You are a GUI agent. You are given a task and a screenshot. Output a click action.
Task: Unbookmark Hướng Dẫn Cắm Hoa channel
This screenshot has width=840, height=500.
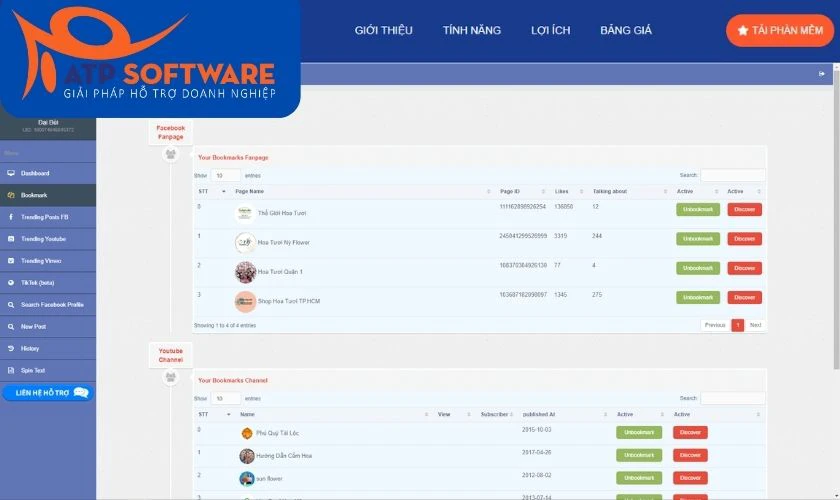tap(639, 455)
